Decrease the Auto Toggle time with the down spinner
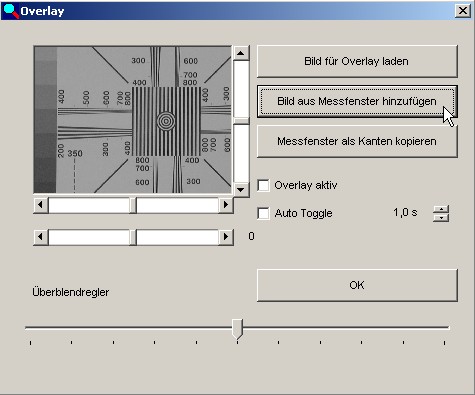The image size is (475, 395). point(441,218)
